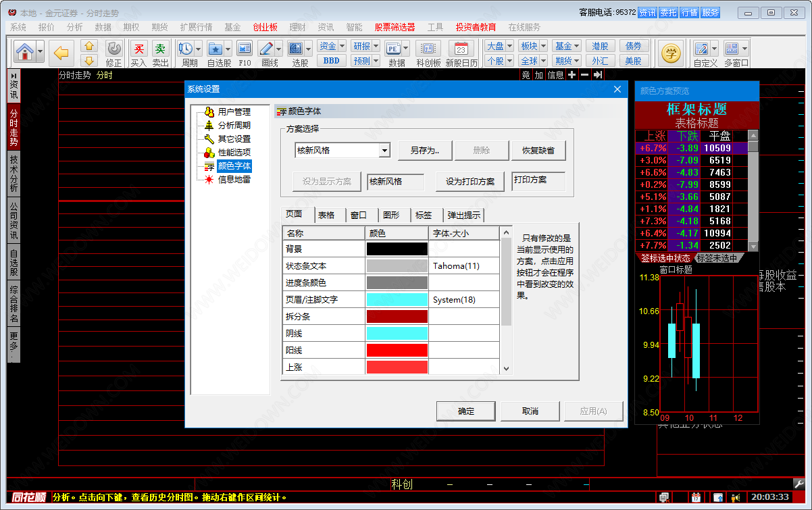812x510 pixels.
Task: Open the 投资者教育 menu
Action: 476,27
